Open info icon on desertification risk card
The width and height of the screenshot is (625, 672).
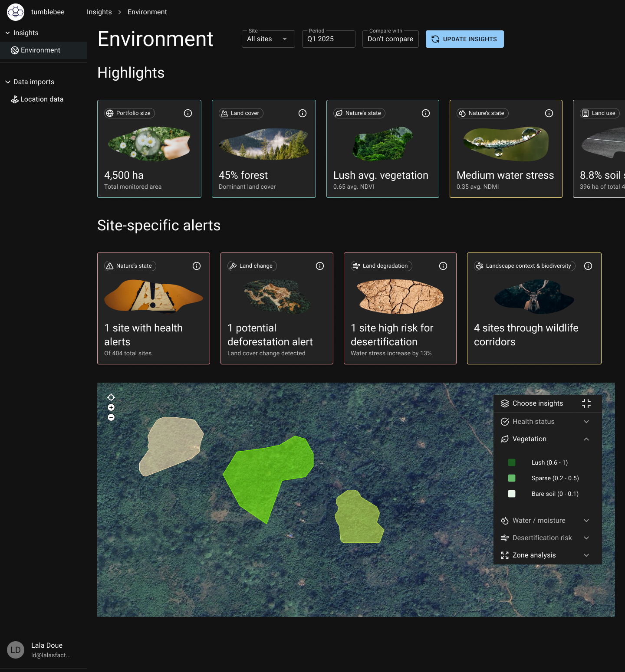tap(443, 266)
